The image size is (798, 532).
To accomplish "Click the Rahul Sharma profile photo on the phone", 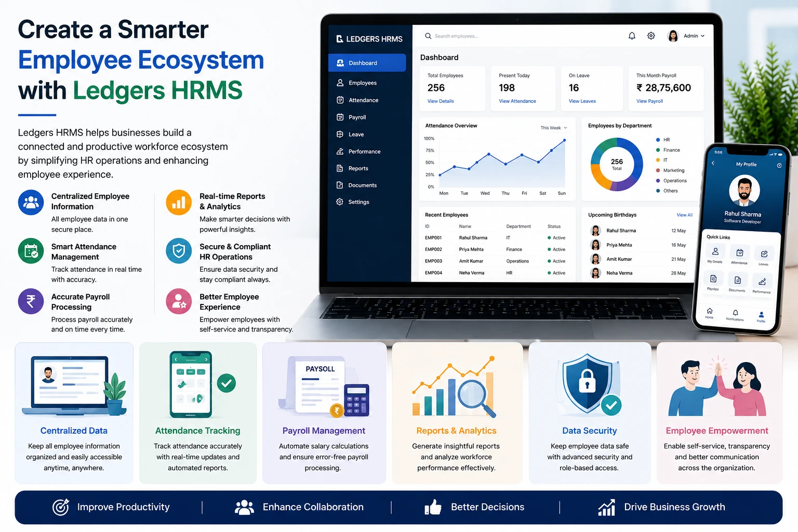I will pyautogui.click(x=744, y=191).
